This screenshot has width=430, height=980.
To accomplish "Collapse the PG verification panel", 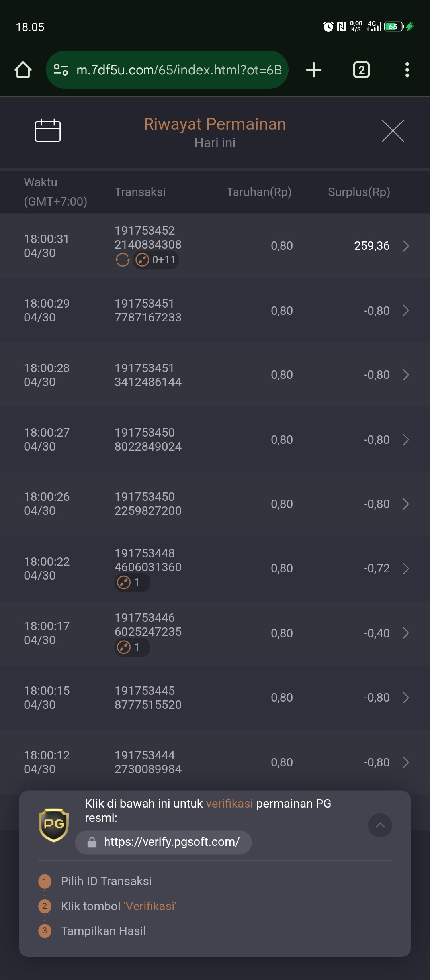I will [x=380, y=825].
